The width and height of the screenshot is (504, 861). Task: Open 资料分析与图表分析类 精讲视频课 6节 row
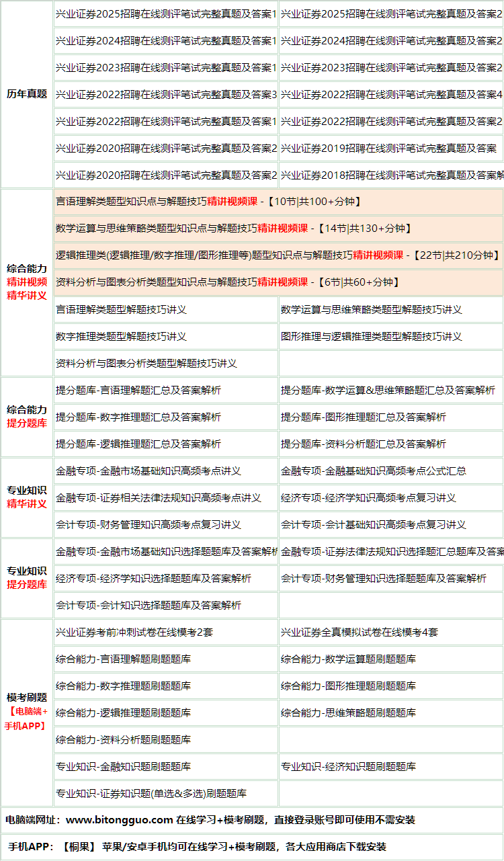279,282
